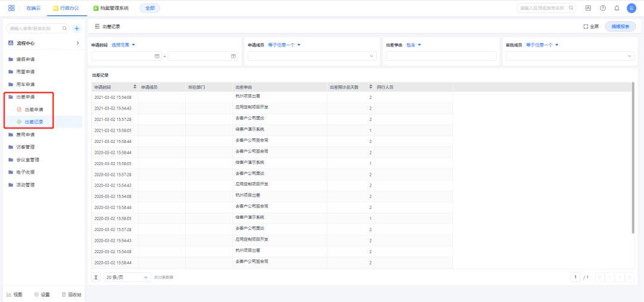
Task: Switch to the 档案管理系统 tab
Action: (x=111, y=8)
